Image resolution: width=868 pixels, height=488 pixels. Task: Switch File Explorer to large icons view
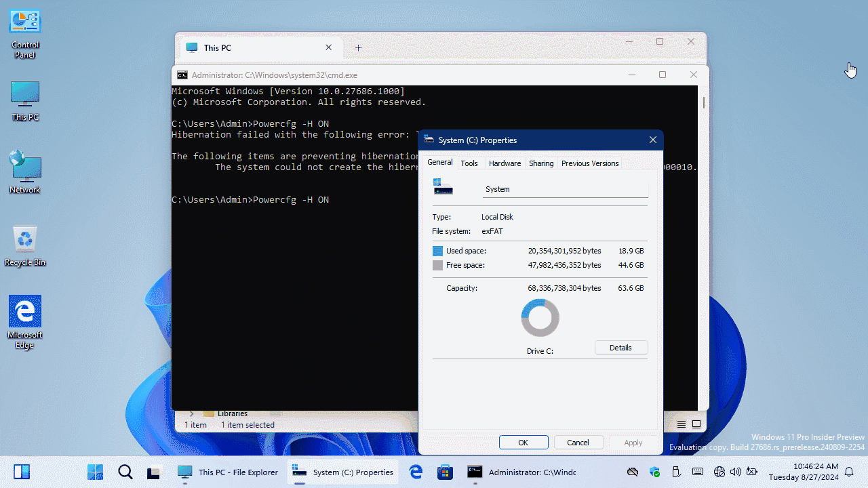pyautogui.click(x=696, y=425)
